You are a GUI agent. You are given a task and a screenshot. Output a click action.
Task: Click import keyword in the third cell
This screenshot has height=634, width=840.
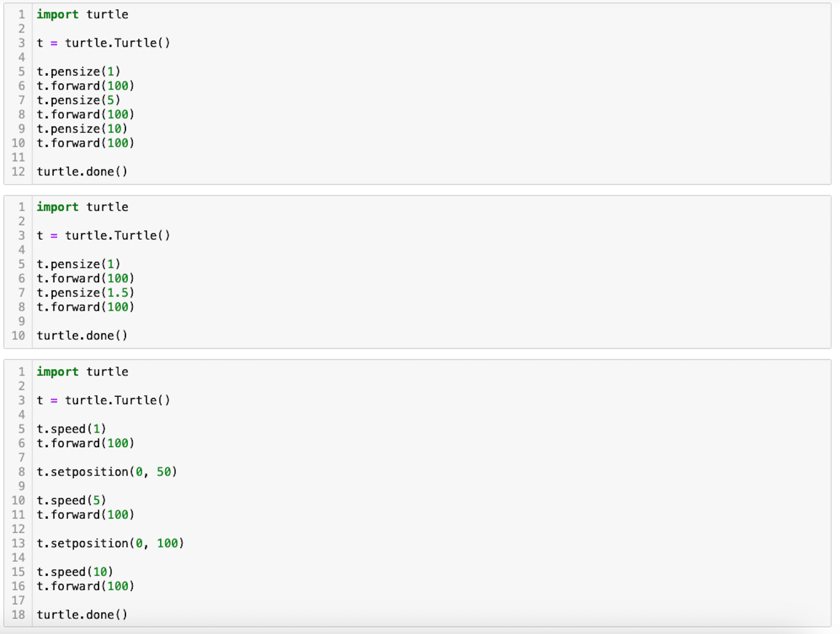[58, 372]
